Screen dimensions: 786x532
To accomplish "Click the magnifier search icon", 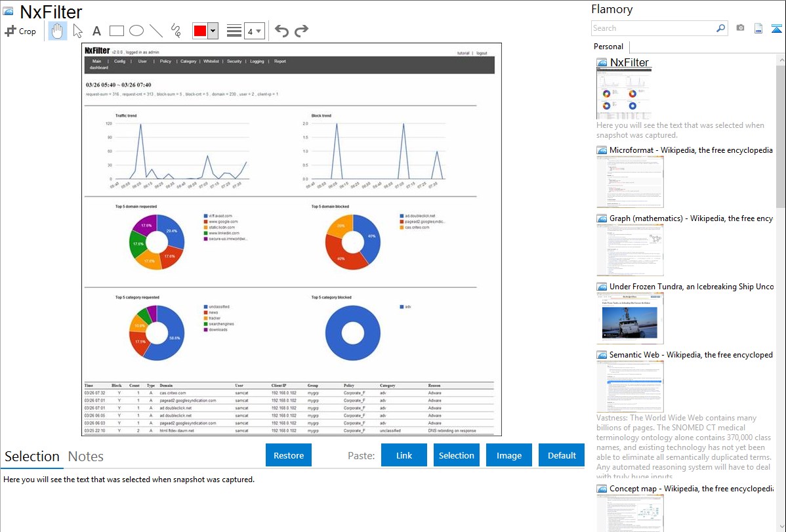I will (720, 28).
